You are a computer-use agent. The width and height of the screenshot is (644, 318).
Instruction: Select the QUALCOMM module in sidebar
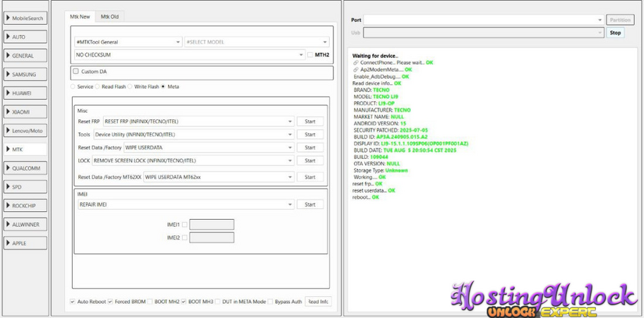(25, 168)
